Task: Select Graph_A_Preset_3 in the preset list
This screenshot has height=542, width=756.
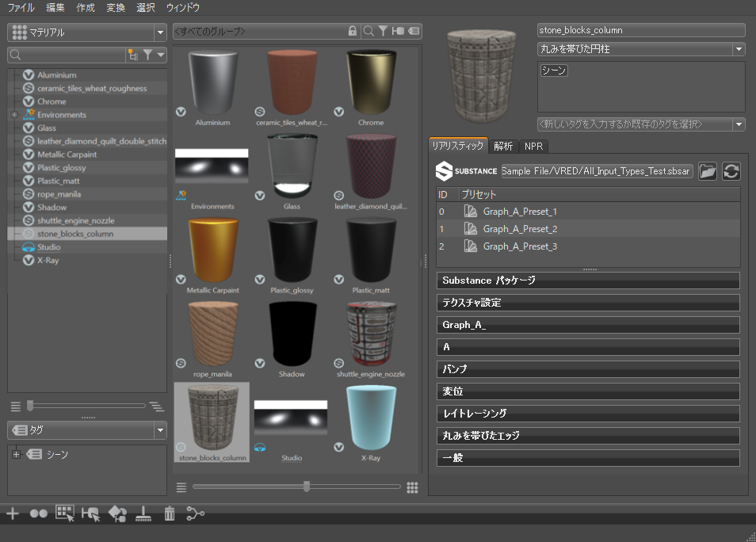Action: click(x=520, y=246)
